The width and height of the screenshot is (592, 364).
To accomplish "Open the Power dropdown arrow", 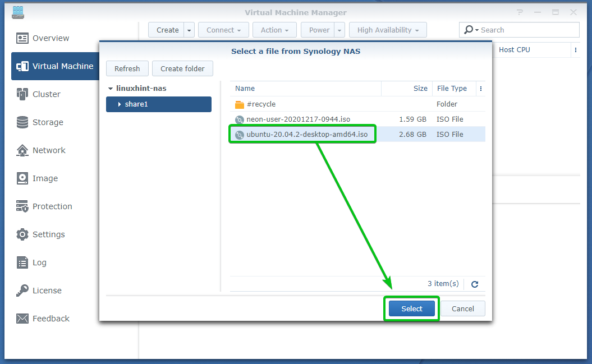I will point(339,30).
